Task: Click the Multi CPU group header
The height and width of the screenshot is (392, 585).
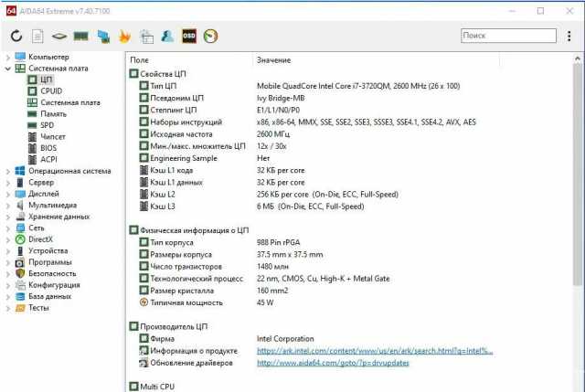Action: click(153, 387)
